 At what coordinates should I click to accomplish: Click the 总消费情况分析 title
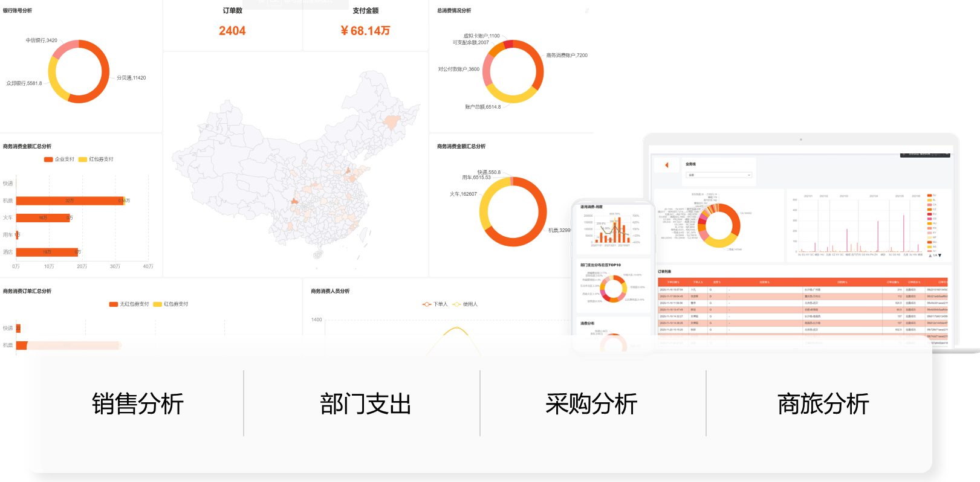click(x=454, y=11)
